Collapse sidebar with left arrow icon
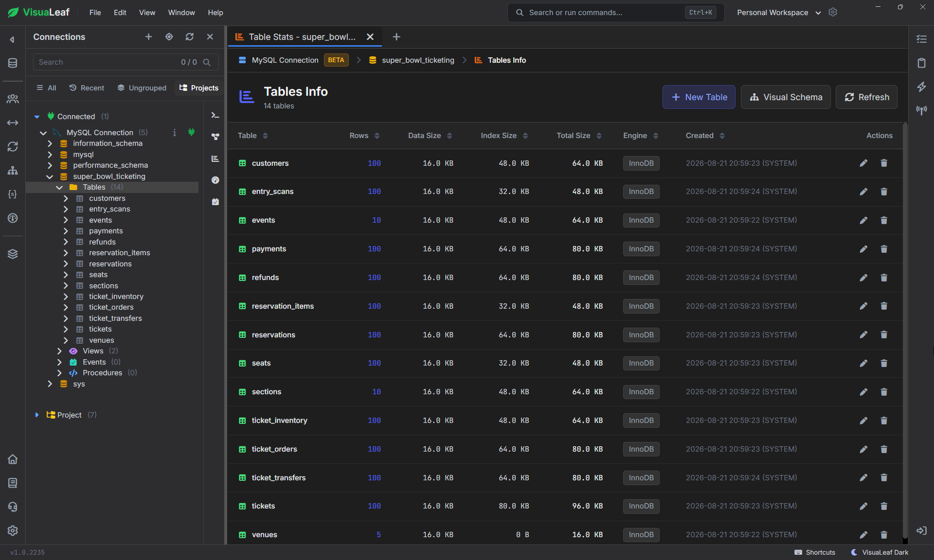Screen dimensions: 934x560 (13, 39)
